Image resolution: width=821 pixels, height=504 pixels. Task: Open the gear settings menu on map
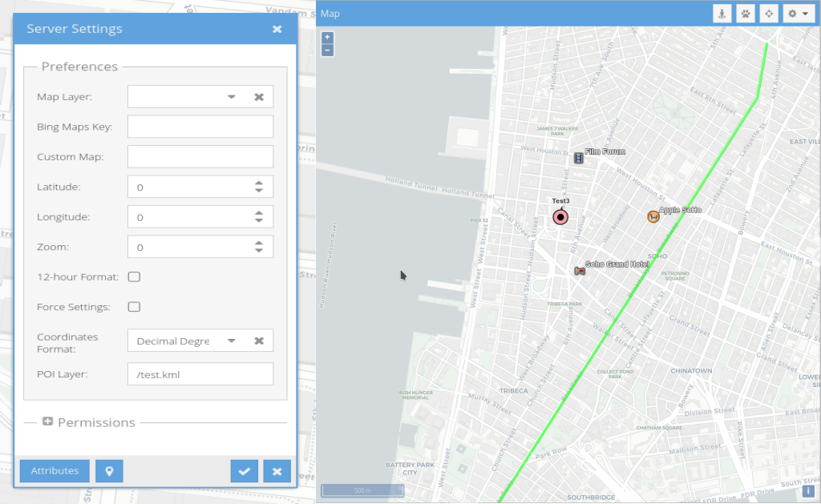pos(796,14)
